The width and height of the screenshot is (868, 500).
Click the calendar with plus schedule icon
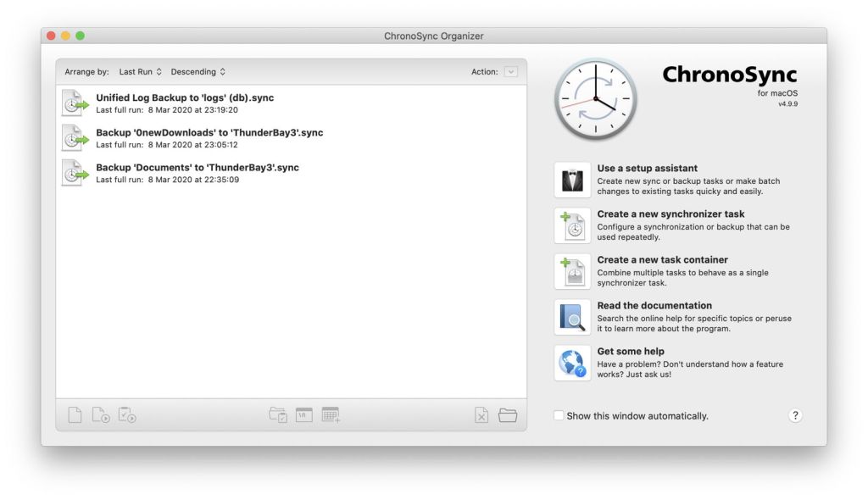click(331, 415)
